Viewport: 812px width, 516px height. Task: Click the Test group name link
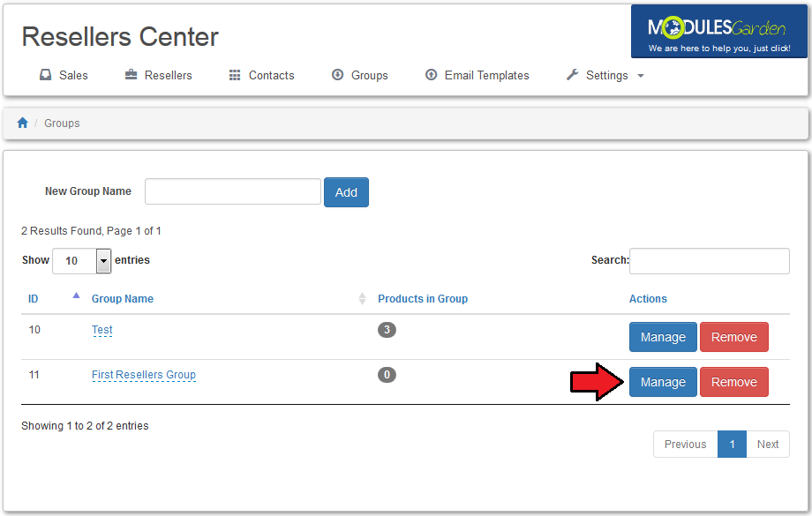point(102,330)
